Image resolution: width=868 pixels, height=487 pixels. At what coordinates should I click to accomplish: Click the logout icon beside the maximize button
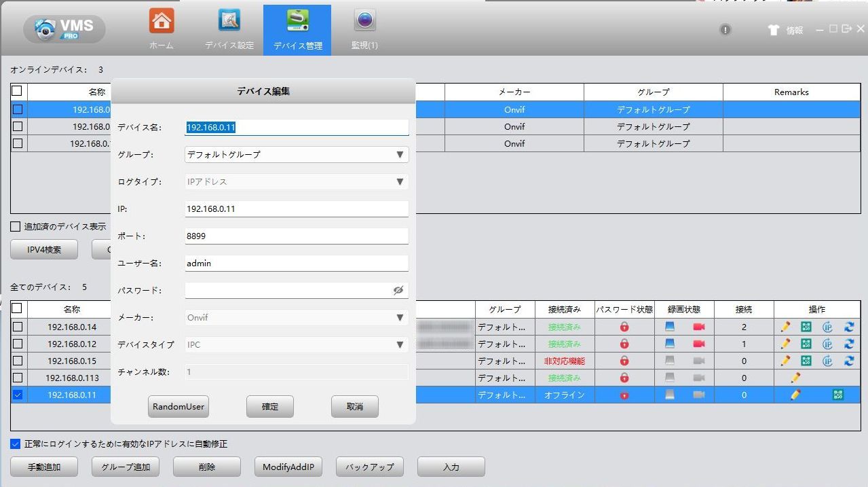pos(846,29)
